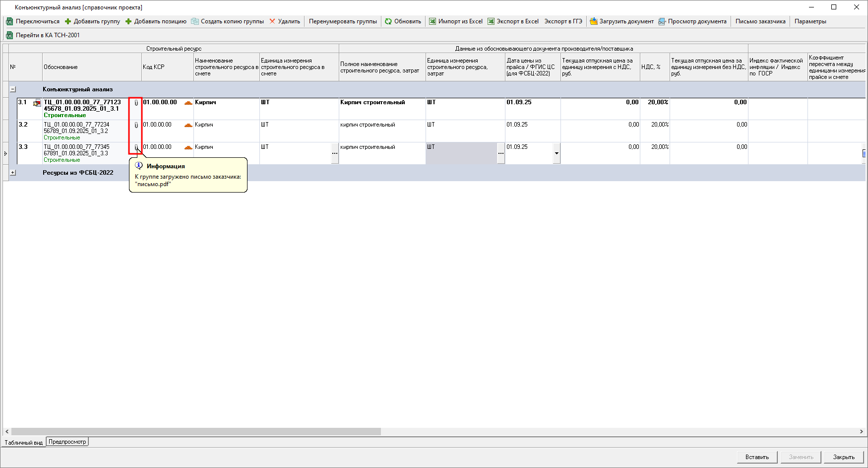The width and height of the screenshot is (868, 468).
Task: Click the ellipsis button in row 3.3 unit cell
Action: (501, 153)
